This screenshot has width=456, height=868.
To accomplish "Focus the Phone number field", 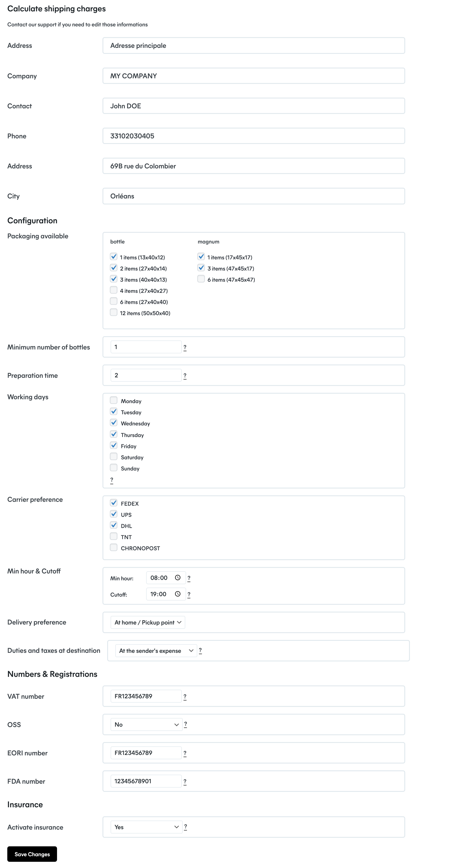I will 253,136.
